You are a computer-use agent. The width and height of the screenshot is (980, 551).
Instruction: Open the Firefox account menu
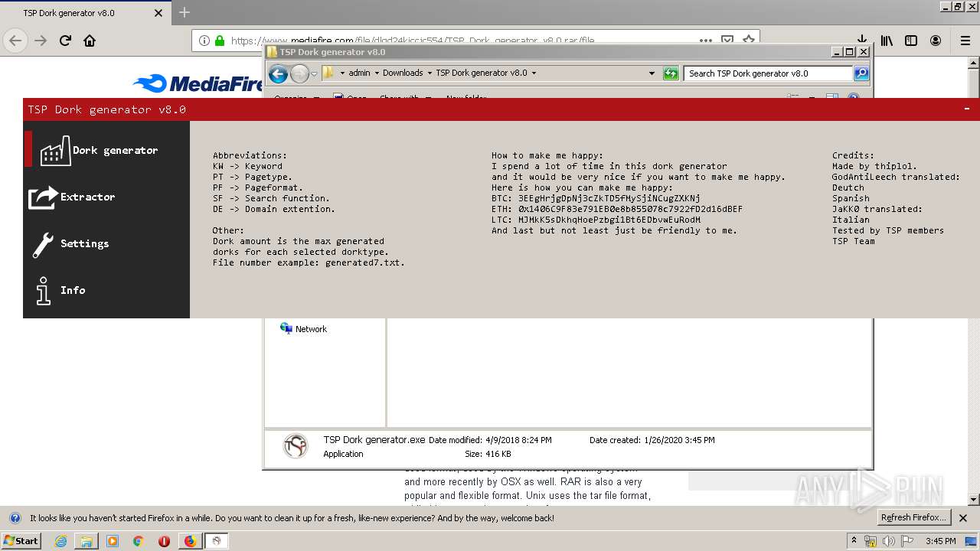pyautogui.click(x=936, y=41)
